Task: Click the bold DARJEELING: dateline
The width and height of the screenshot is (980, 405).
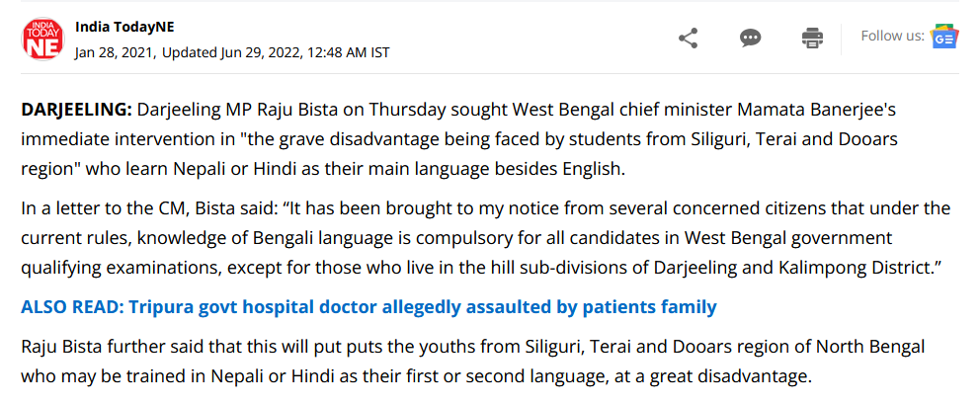Action: pos(77,111)
